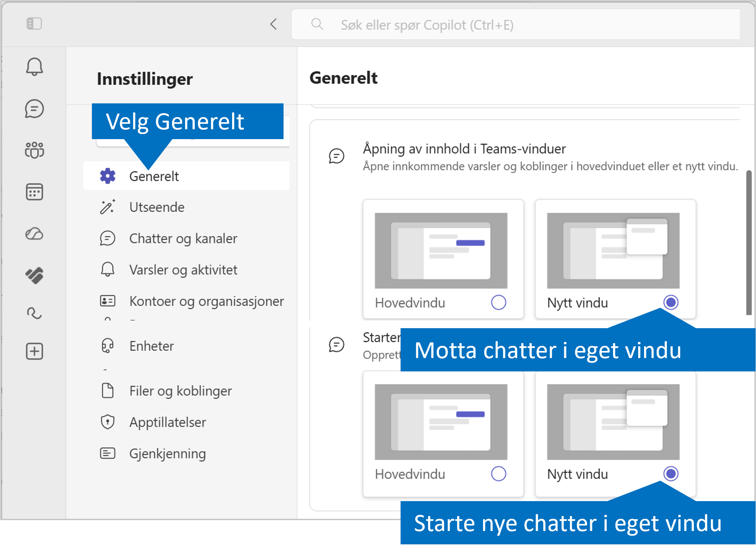Click Nytt vindu preview image under Åpning av innhold
The image size is (756, 553).
613,251
